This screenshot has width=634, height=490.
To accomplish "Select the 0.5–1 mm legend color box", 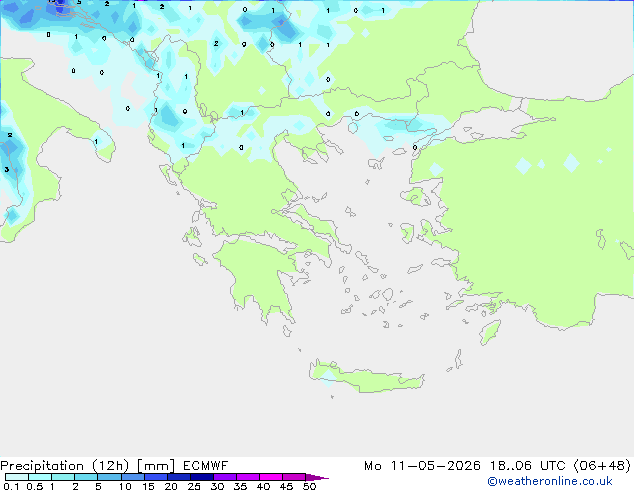I will (40, 477).
